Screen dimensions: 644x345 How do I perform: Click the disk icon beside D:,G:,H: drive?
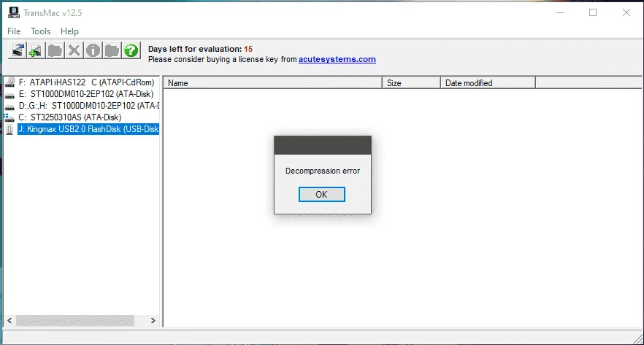point(10,106)
